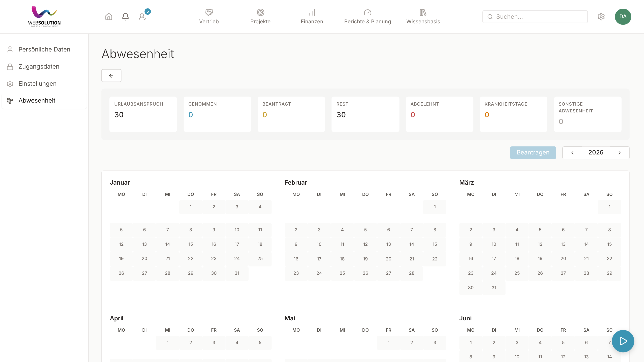
Task: Click the Sonstige Abwesenheit card
Action: (x=587, y=114)
